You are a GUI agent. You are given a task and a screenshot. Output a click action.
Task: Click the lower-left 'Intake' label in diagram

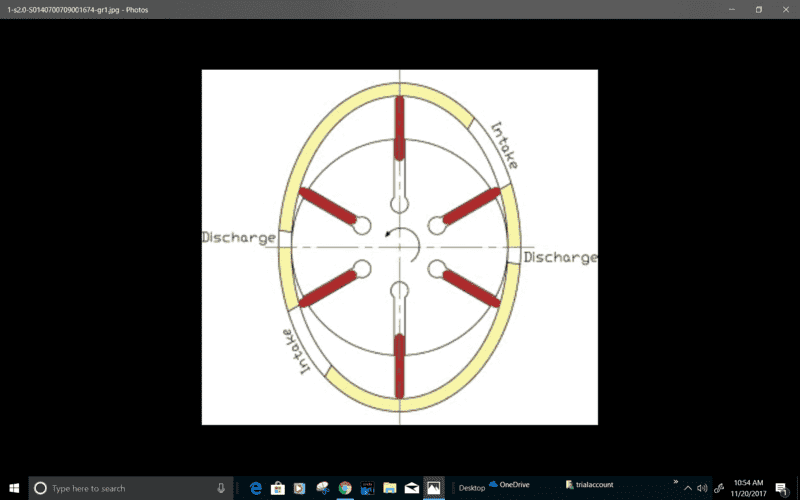pos(295,352)
